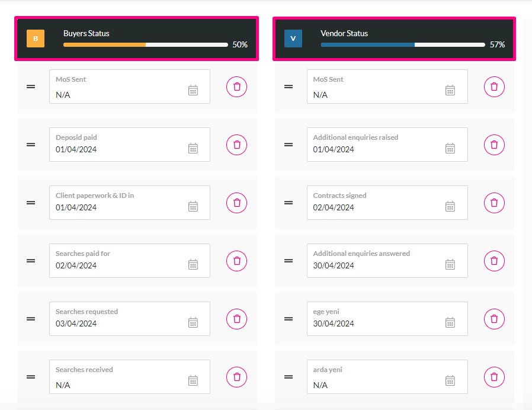Delete the arda yeni milestone
The image size is (532, 410).
[494, 377]
